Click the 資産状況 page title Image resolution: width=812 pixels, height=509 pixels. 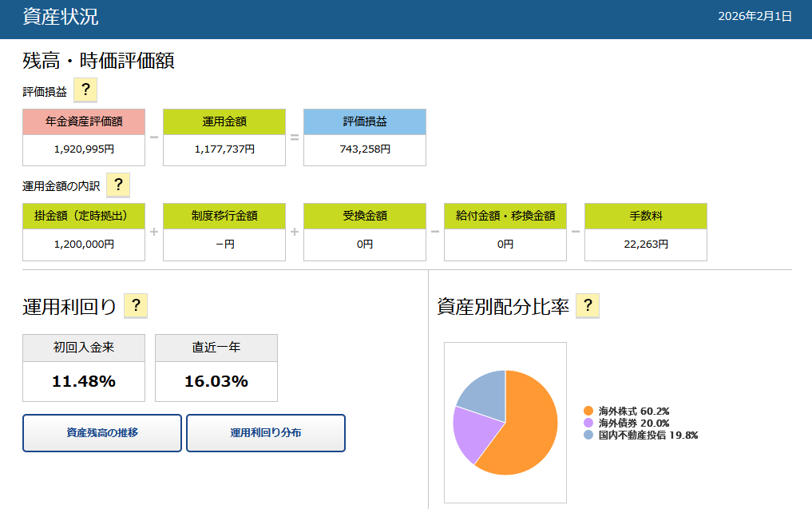point(61,18)
